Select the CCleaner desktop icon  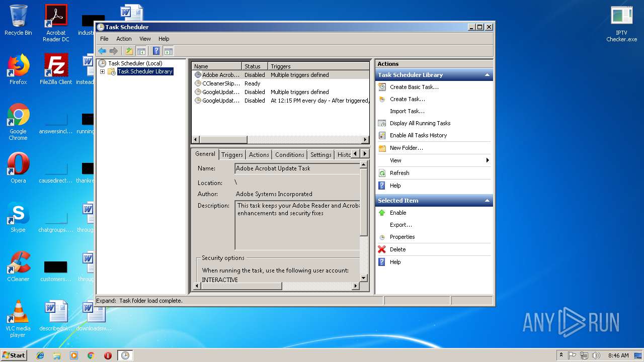click(x=18, y=266)
